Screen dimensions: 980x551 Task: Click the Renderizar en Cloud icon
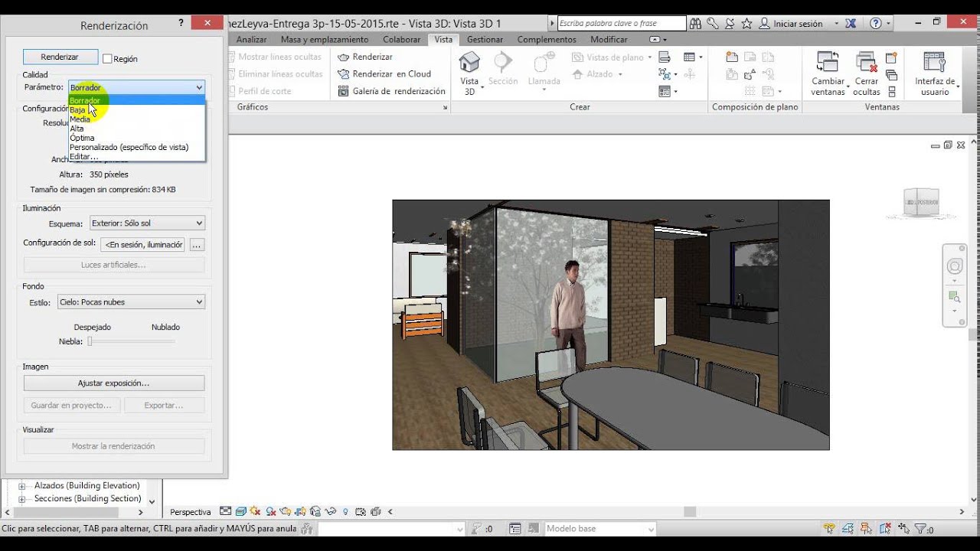pyautogui.click(x=344, y=74)
